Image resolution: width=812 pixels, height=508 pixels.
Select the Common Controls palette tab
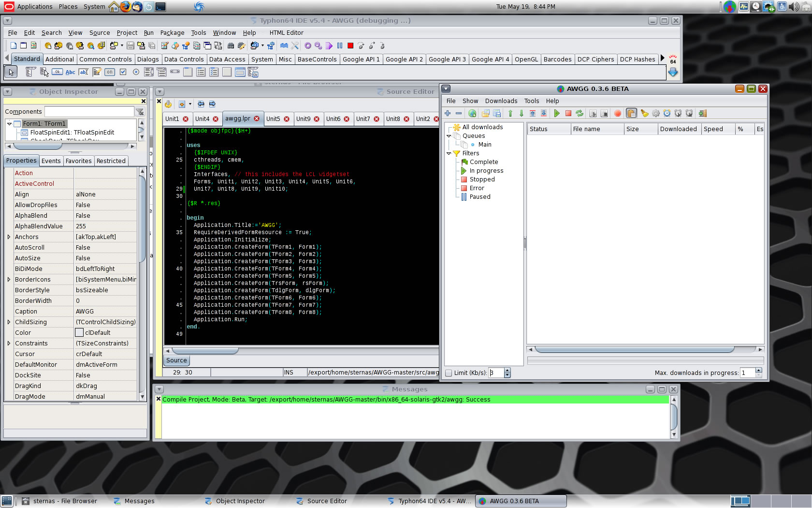[105, 60]
